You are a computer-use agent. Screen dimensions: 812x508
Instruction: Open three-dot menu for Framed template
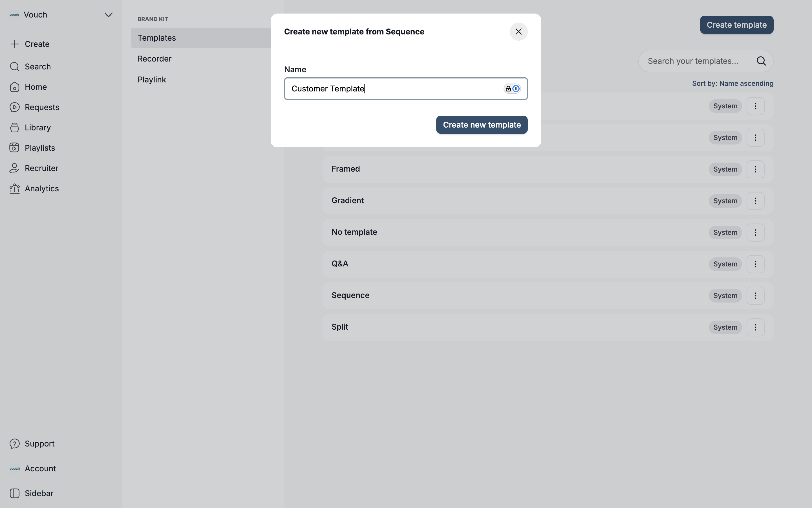pos(755,169)
